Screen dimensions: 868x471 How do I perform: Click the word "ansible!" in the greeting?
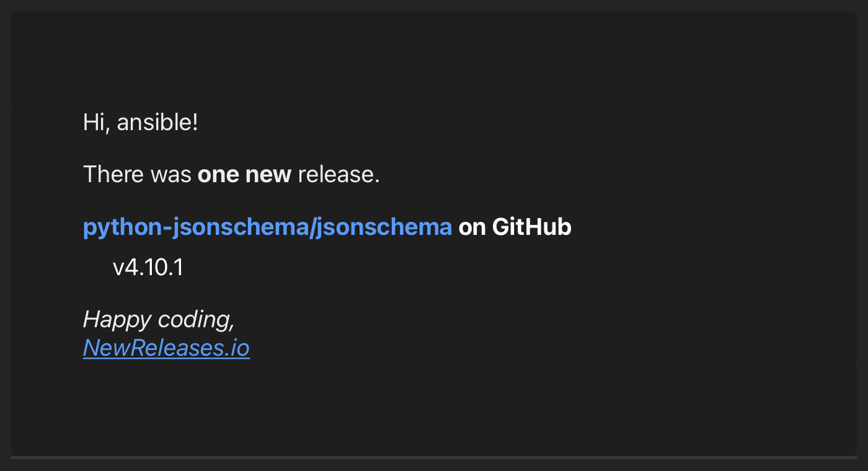click(157, 122)
